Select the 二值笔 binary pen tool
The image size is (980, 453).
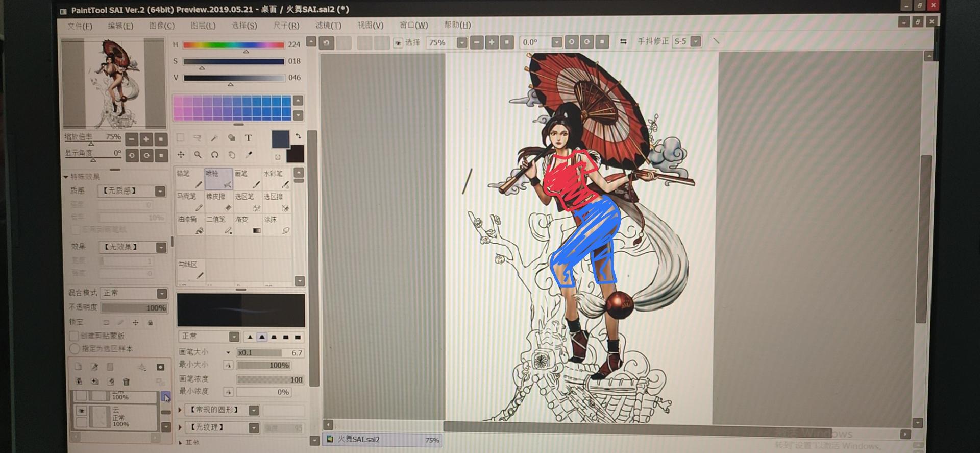(218, 225)
